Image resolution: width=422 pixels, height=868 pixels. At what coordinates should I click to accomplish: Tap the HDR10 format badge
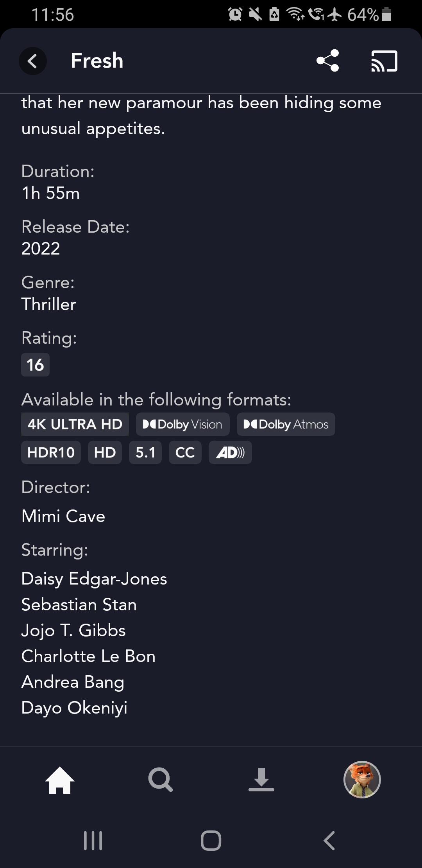click(51, 452)
